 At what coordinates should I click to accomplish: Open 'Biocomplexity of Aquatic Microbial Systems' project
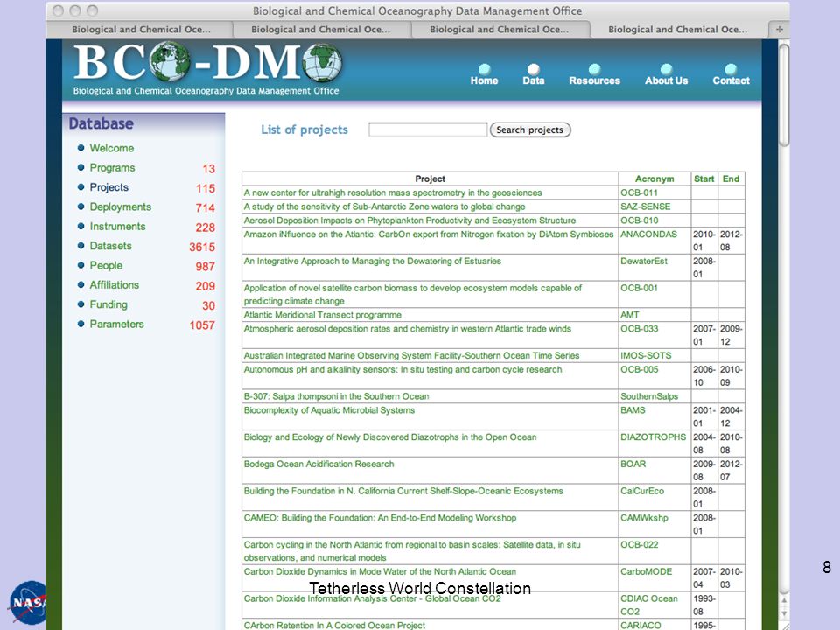click(x=330, y=410)
